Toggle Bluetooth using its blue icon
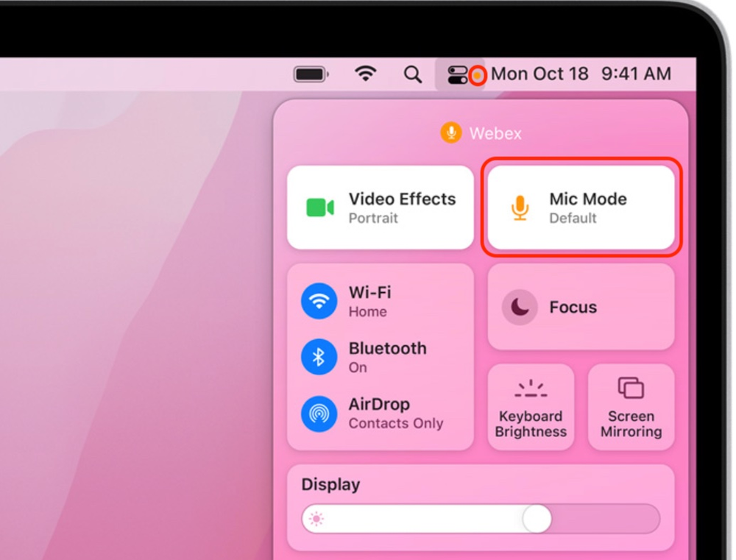736x560 pixels. coord(319,357)
